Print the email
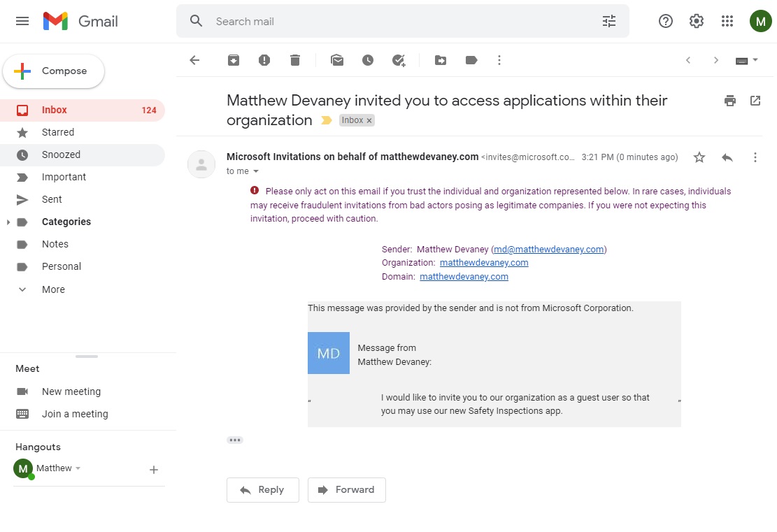777x532 pixels. click(729, 101)
